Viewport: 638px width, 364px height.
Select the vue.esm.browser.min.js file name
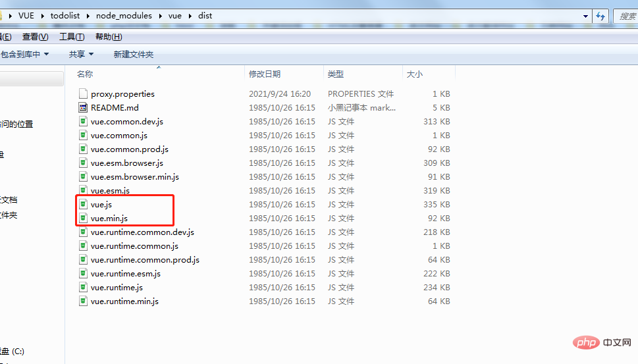135,177
